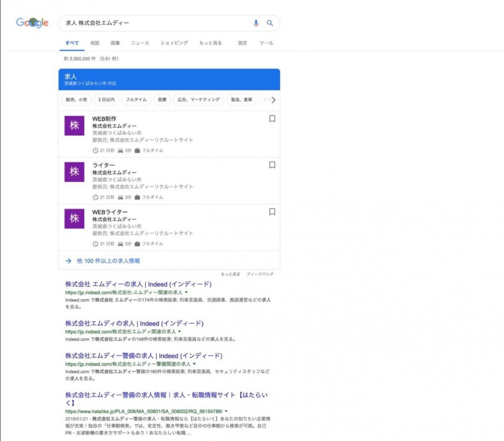504x441 pixels.
Task: Click the 株 logo of the WEB制作 job
Action: 74,125
